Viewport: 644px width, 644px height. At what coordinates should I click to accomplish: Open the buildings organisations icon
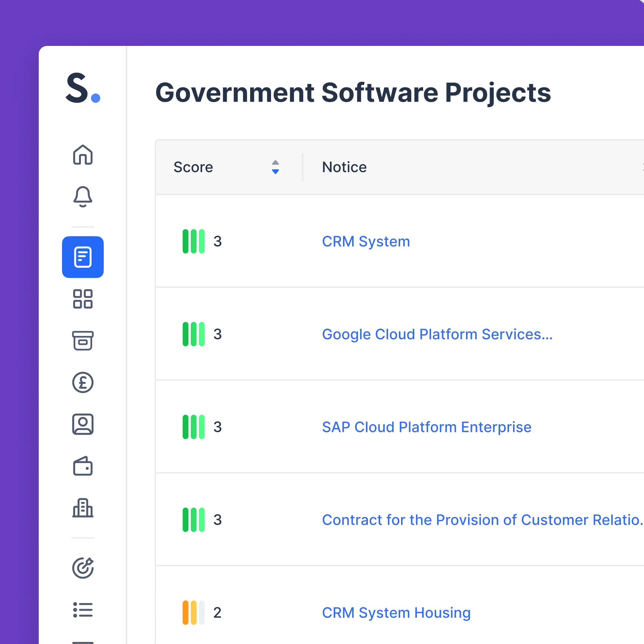click(83, 508)
